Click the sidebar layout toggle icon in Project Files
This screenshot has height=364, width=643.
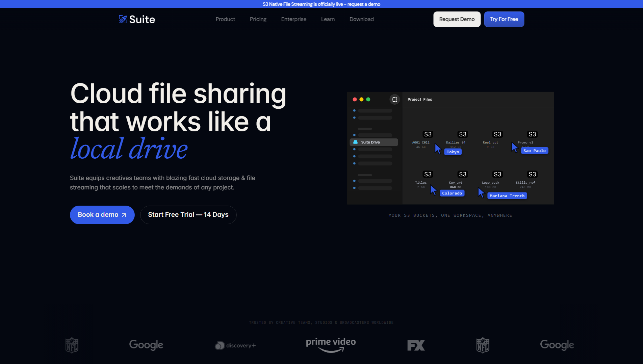[x=394, y=99]
